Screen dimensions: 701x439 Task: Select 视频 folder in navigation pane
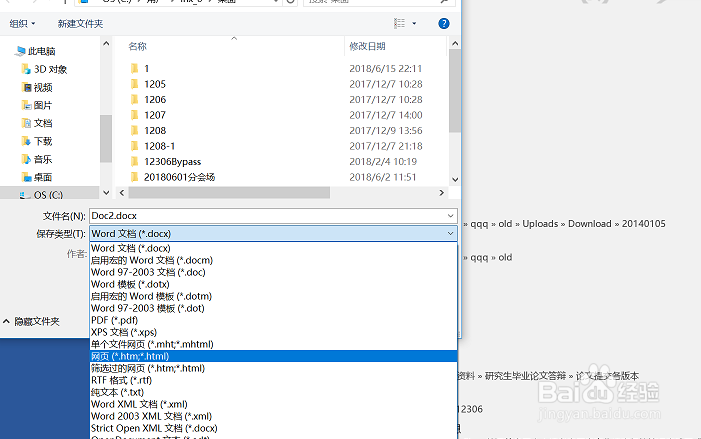coord(37,87)
